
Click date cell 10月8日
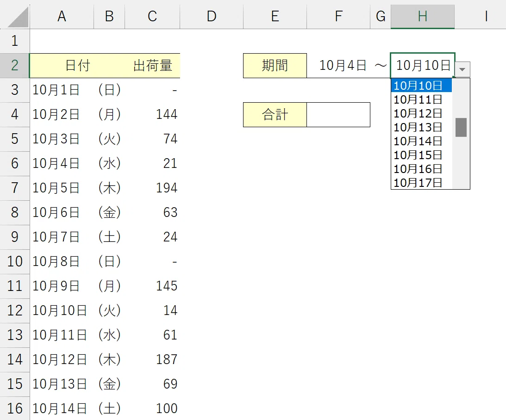tap(62, 261)
